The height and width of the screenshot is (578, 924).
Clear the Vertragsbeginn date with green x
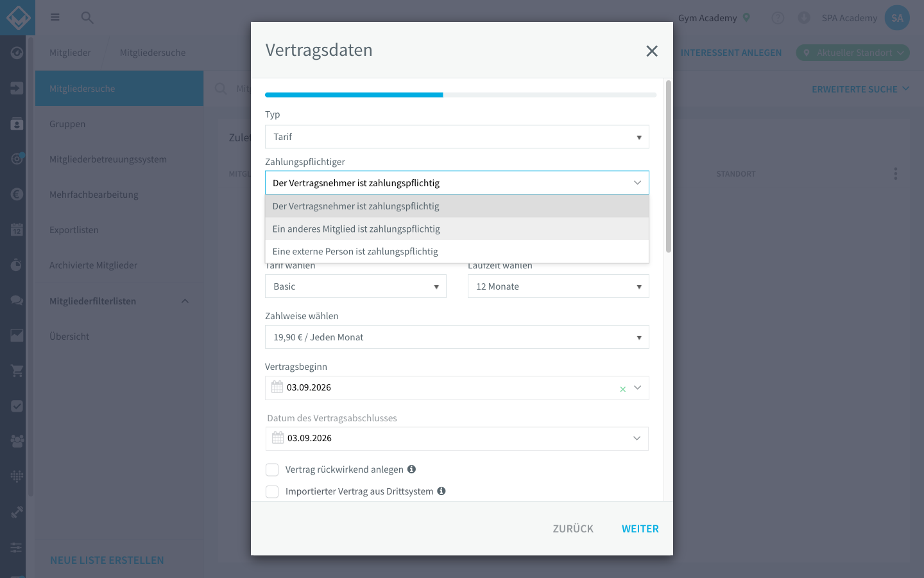(x=622, y=389)
